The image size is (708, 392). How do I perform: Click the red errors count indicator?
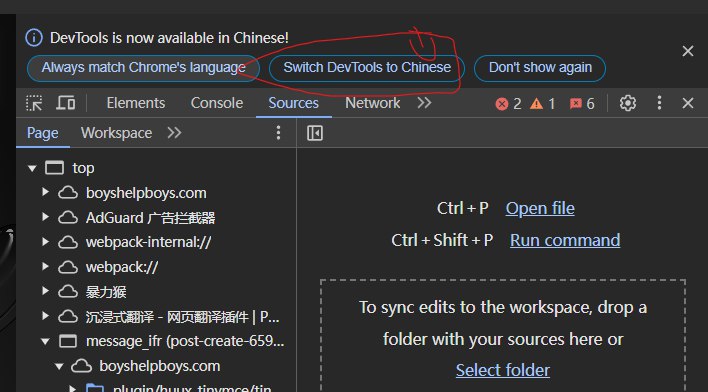point(508,104)
